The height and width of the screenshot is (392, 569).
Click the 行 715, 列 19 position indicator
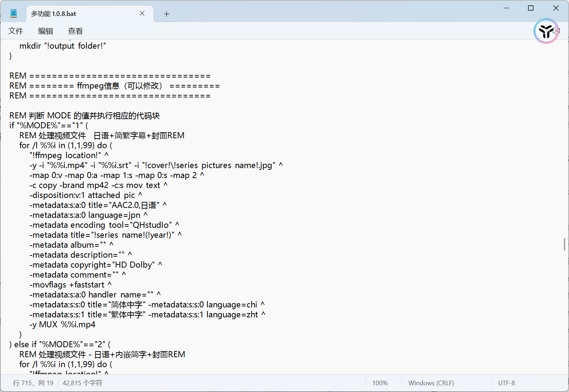(33, 383)
